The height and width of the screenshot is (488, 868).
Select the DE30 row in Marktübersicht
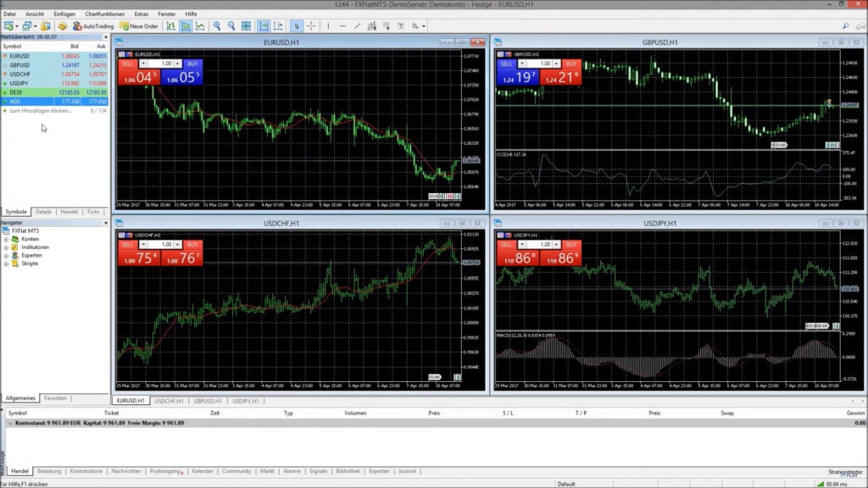pos(54,92)
